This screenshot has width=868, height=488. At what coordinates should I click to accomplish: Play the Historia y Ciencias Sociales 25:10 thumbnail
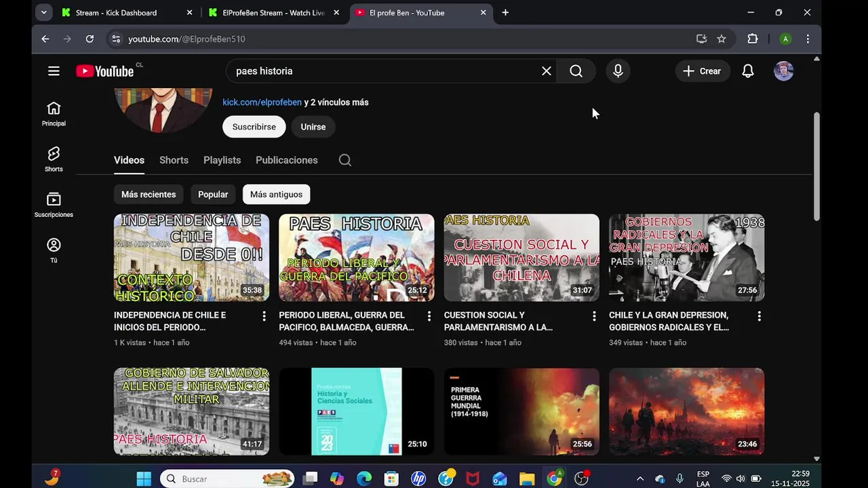357,411
